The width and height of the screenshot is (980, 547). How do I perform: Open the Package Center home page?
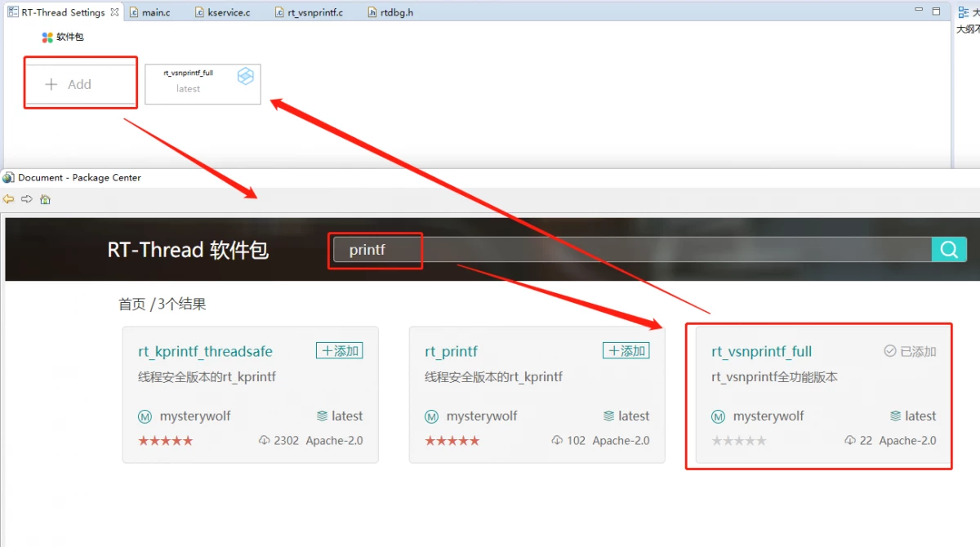46,199
